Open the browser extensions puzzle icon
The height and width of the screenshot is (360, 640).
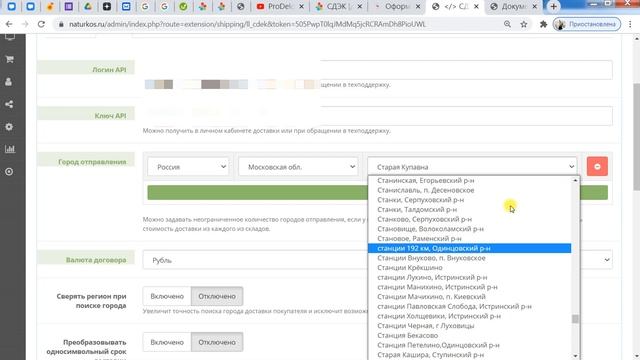tap(543, 24)
